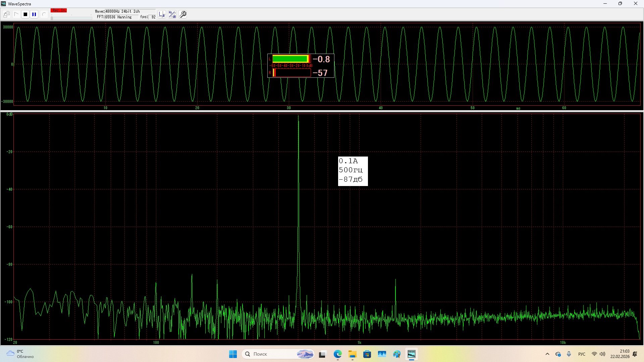Open Microsoft Edge from taskbar
644x362 pixels.
pyautogui.click(x=337, y=354)
